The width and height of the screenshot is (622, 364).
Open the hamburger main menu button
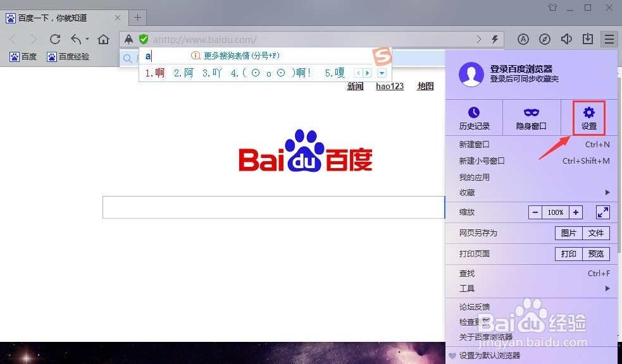pyautogui.click(x=609, y=39)
